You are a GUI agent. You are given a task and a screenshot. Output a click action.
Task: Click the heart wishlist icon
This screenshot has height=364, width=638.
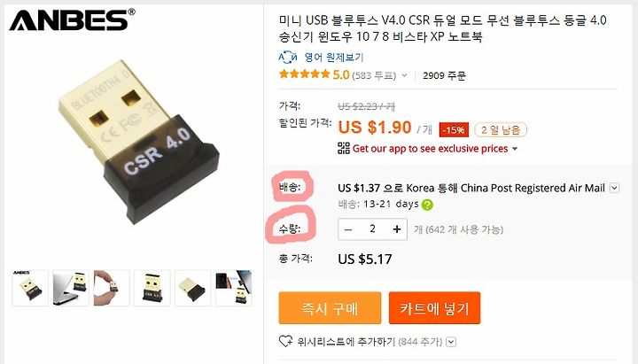[285, 341]
